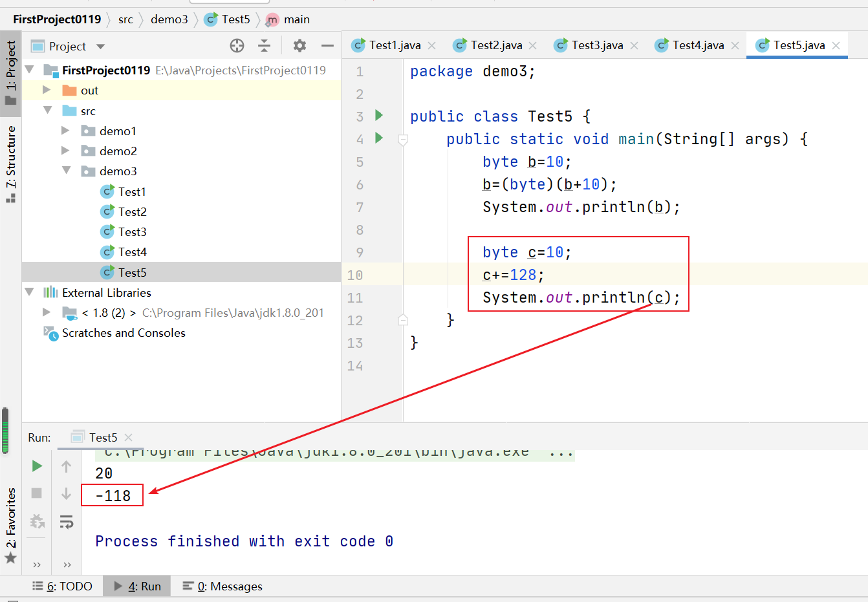This screenshot has width=868, height=602.
Task: Click the locate/scroll from source target icon
Action: 237,45
